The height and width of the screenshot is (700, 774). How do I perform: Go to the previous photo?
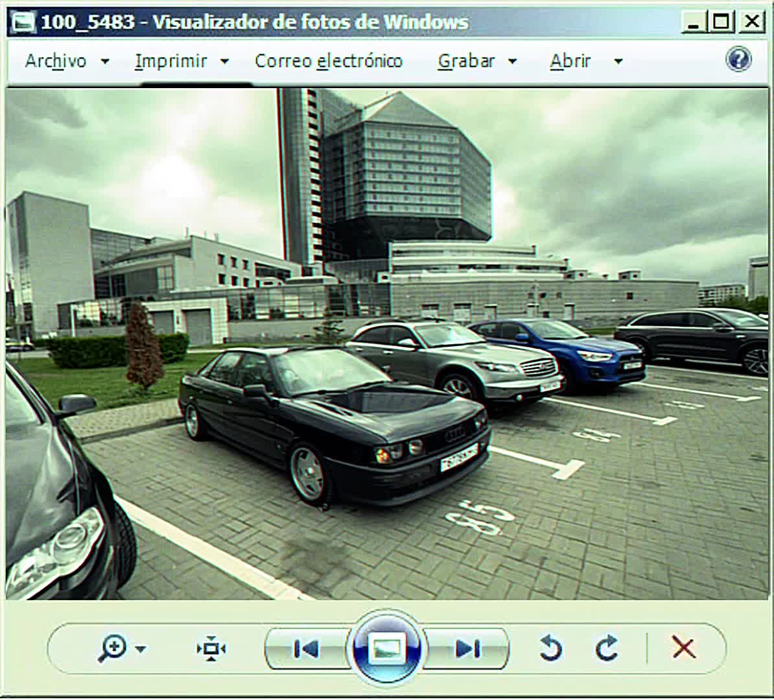click(x=306, y=649)
